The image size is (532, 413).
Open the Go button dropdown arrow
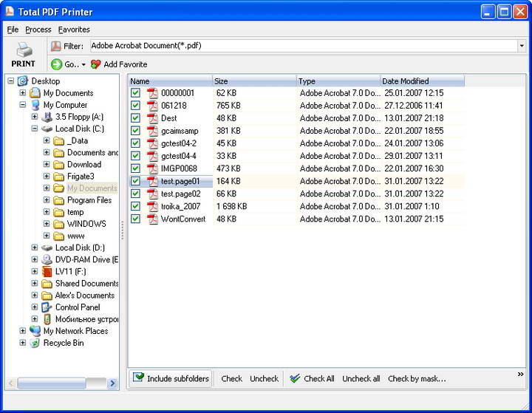83,64
